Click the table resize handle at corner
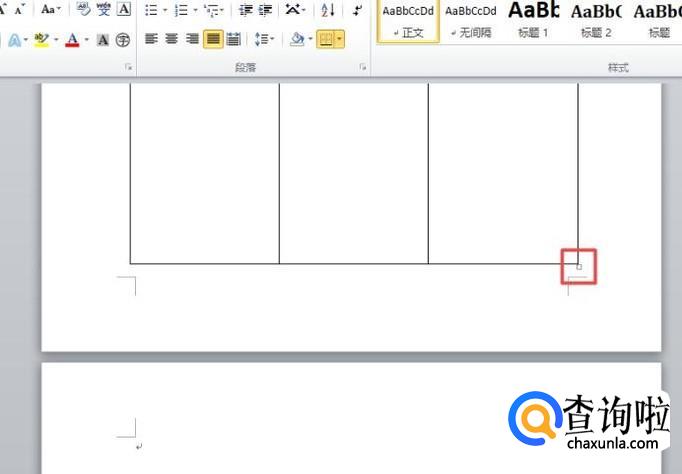The image size is (682, 474). tap(579, 267)
